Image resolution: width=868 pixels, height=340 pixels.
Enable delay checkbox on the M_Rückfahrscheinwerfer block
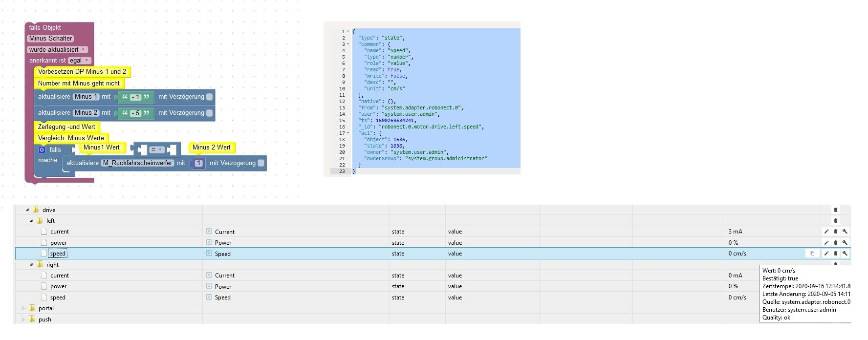tap(261, 163)
